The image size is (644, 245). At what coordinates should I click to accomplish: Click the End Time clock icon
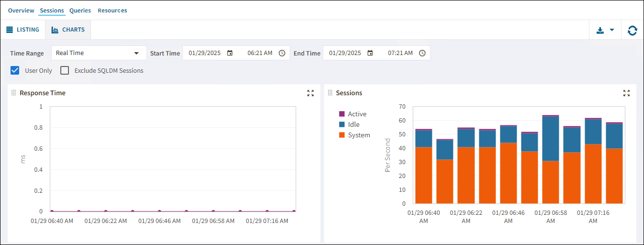[x=422, y=53]
